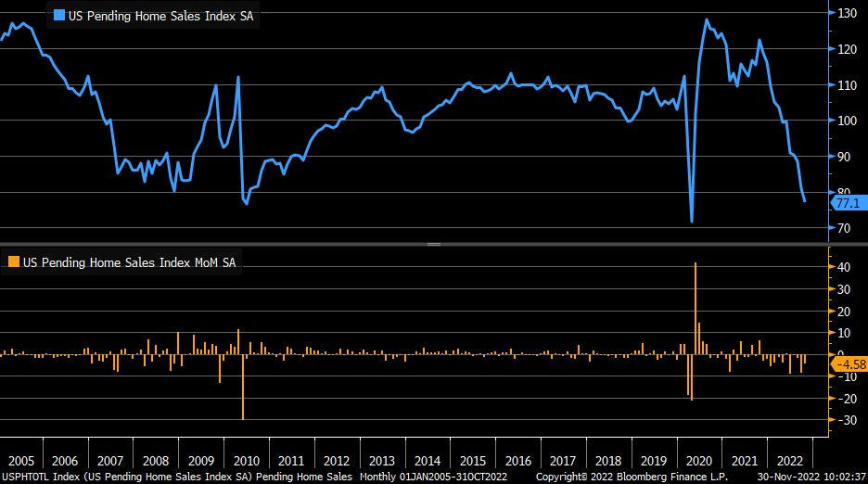Select 2022 on the time axis

pyautogui.click(x=789, y=461)
